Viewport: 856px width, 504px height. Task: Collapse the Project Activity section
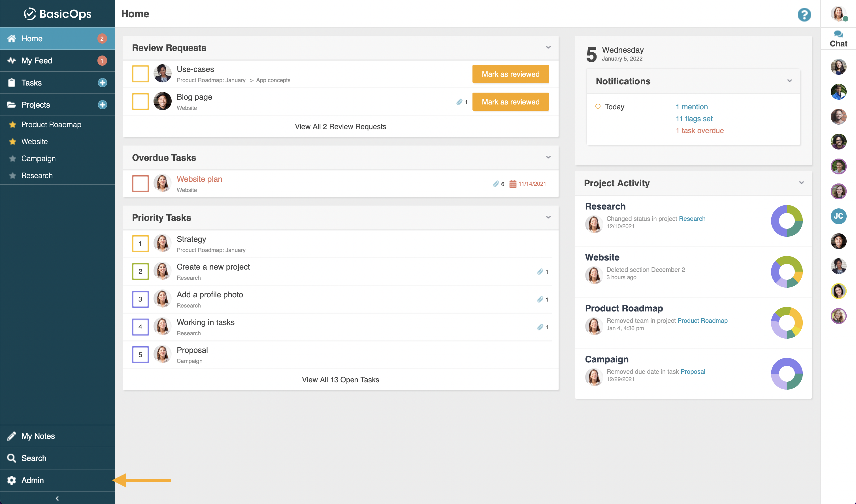pyautogui.click(x=801, y=182)
